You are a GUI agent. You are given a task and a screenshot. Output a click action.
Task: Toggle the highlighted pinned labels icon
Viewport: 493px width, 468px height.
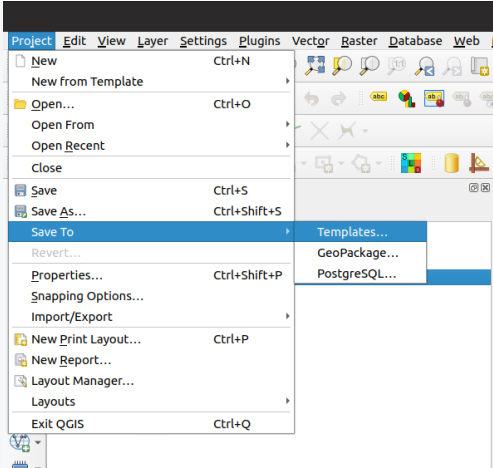pos(434,99)
